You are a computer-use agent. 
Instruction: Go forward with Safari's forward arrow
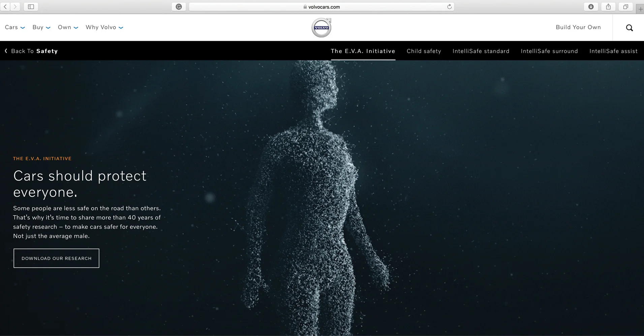coord(15,6)
